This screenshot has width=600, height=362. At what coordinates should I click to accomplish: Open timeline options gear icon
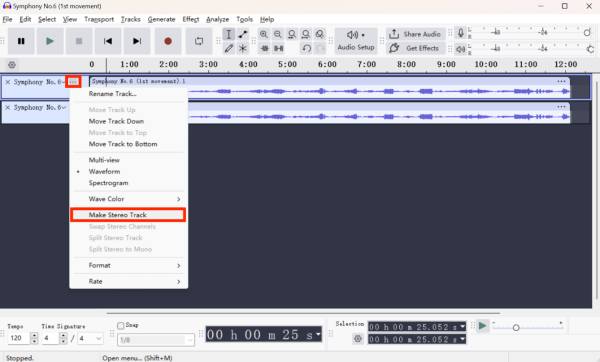12,65
